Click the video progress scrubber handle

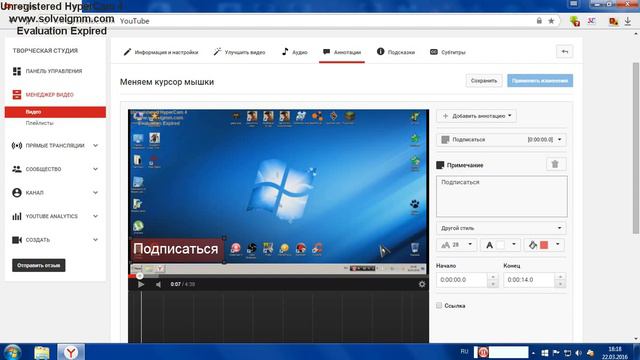[x=140, y=276]
